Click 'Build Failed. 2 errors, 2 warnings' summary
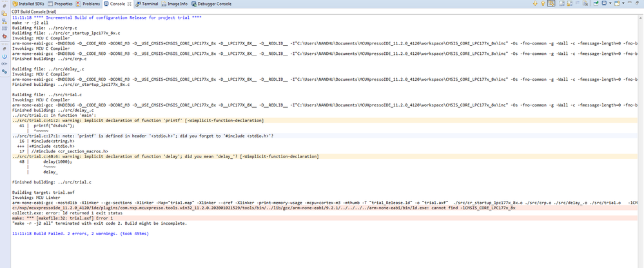 coord(81,233)
